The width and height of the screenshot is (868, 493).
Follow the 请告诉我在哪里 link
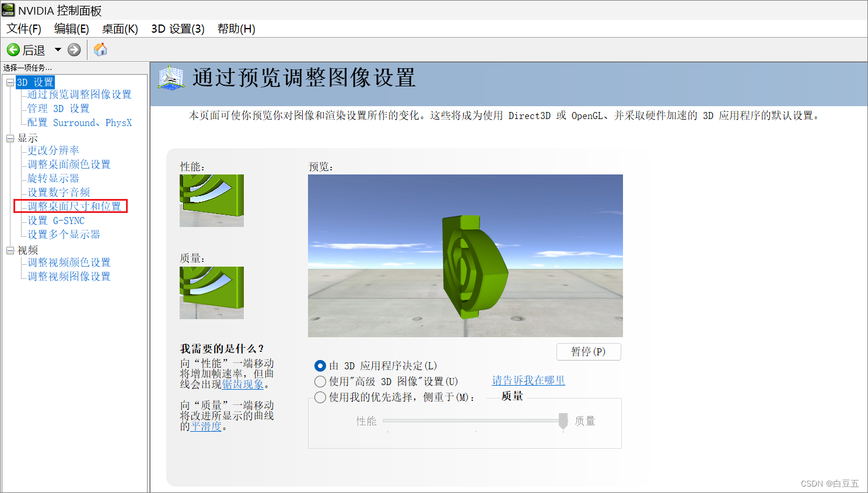tap(528, 380)
